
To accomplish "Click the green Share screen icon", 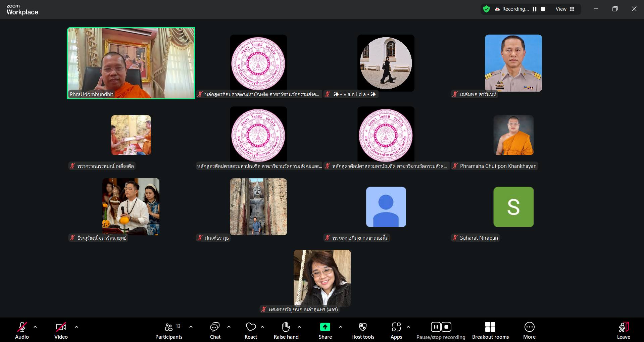I will coord(325,327).
